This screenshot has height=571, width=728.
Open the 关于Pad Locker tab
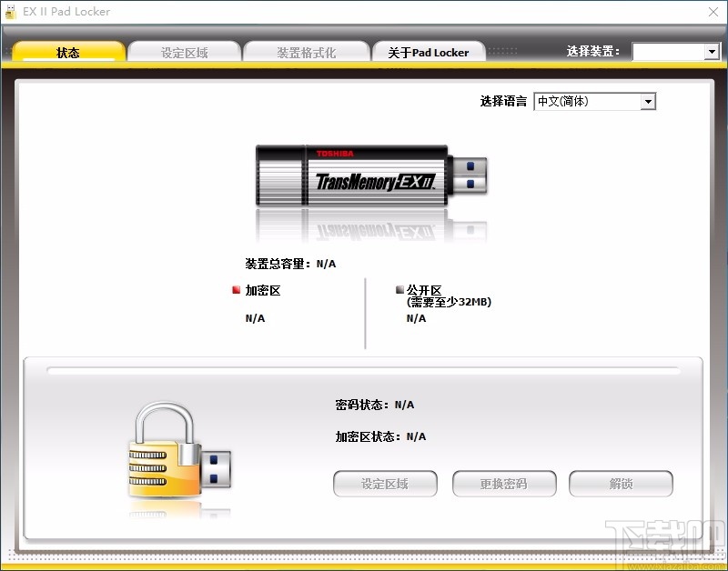(x=429, y=52)
